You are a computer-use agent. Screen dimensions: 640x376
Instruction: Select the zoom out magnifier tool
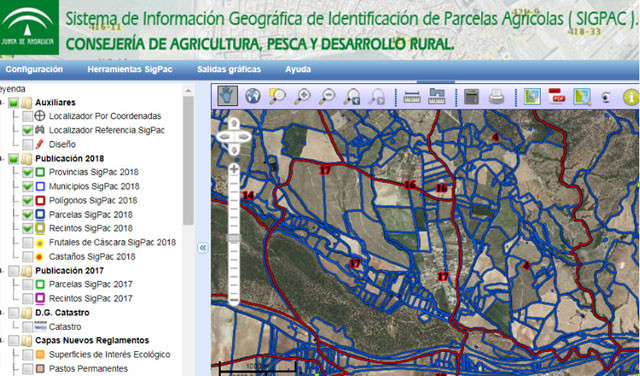tap(327, 96)
